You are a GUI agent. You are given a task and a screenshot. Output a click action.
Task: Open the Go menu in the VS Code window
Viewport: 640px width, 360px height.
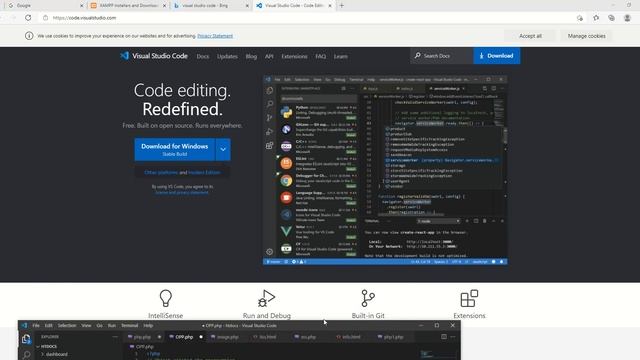point(100,326)
